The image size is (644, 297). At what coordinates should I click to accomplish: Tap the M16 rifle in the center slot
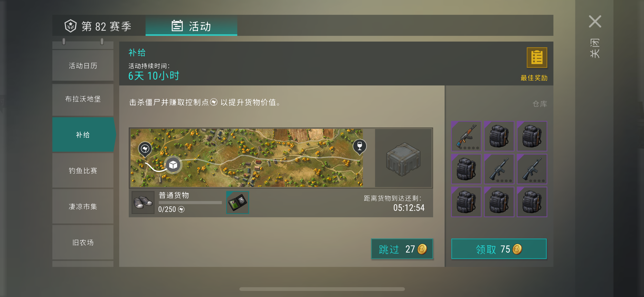499,169
